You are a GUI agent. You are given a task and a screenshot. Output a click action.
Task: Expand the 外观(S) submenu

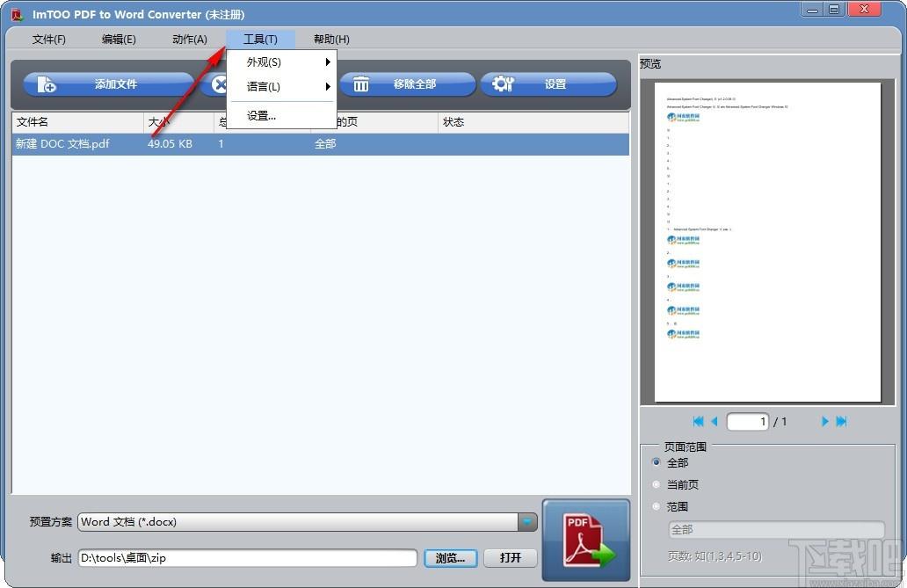pyautogui.click(x=282, y=62)
